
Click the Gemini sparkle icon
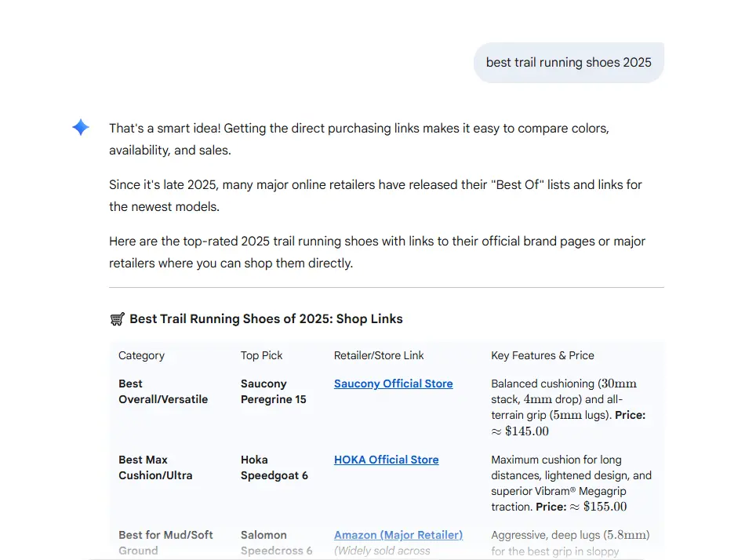coord(81,128)
